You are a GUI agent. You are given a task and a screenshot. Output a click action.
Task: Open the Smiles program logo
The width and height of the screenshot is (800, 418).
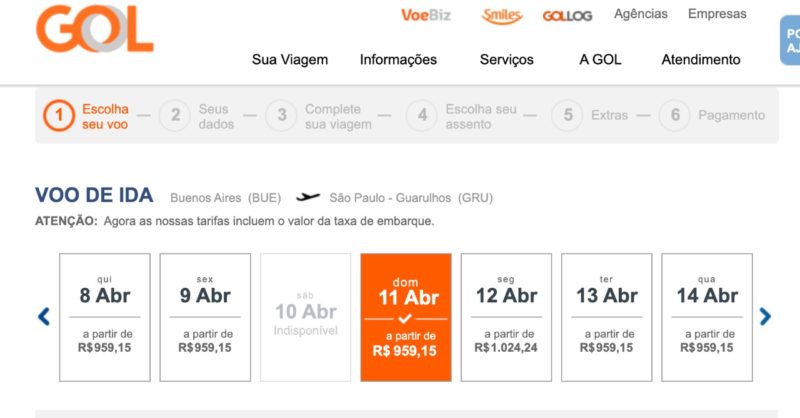point(502,15)
